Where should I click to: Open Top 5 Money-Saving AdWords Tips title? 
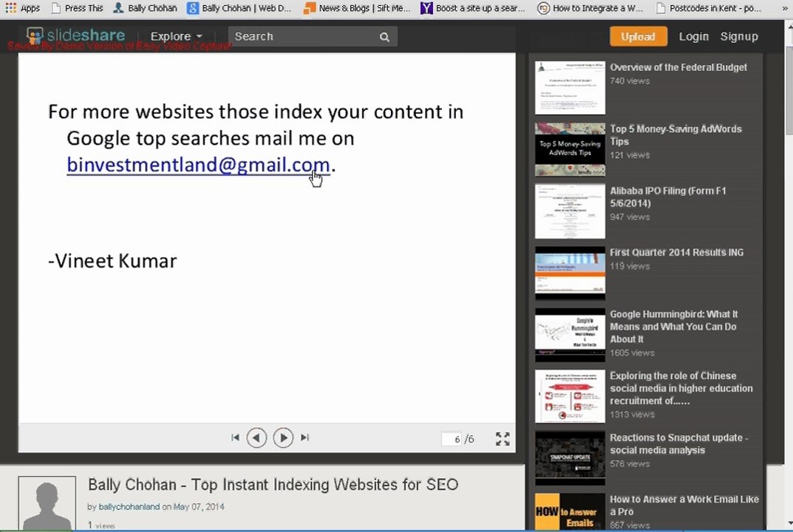tap(675, 135)
